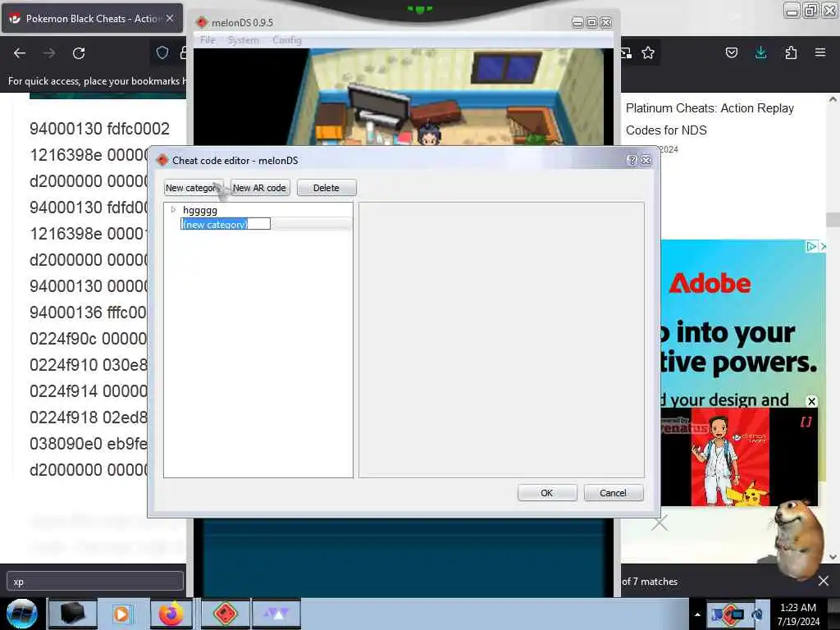
Task: Open Platinum Cheats Action Replay Codes link
Action: point(710,119)
